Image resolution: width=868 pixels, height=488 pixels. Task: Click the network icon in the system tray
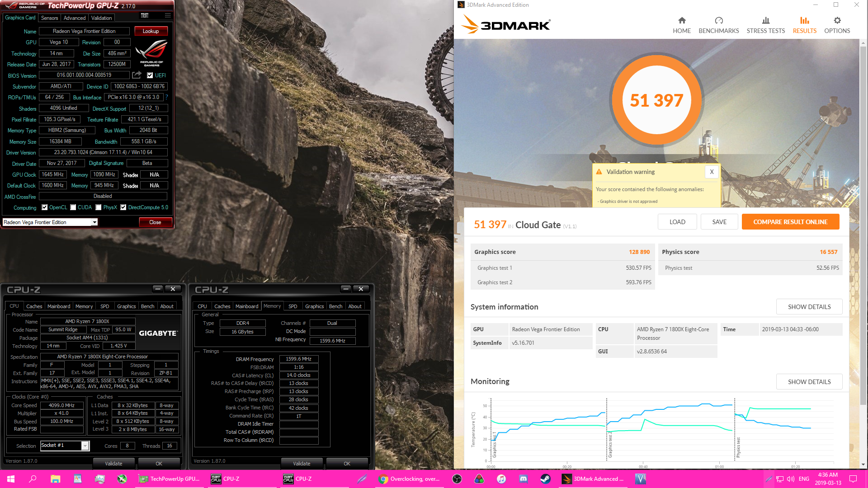point(780,479)
